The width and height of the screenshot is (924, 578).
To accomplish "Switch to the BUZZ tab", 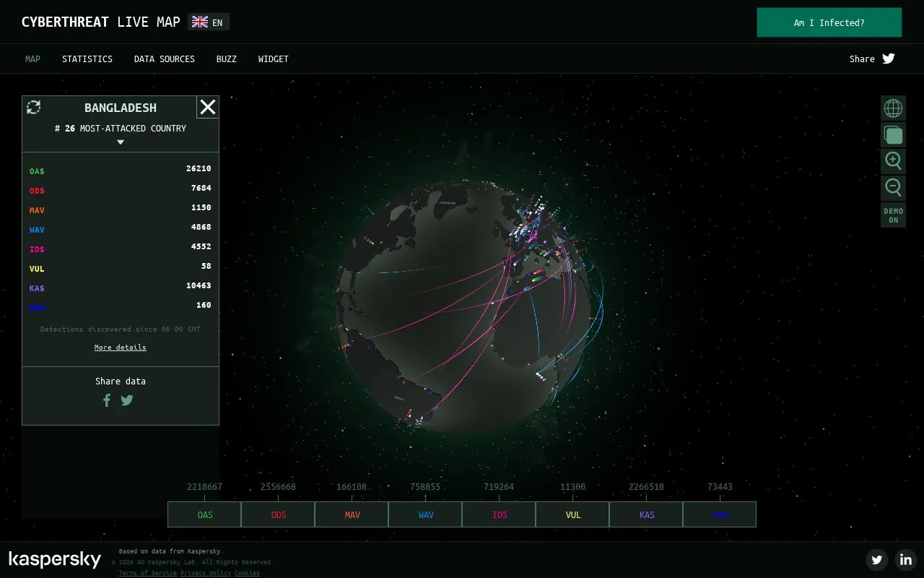I will tap(227, 59).
